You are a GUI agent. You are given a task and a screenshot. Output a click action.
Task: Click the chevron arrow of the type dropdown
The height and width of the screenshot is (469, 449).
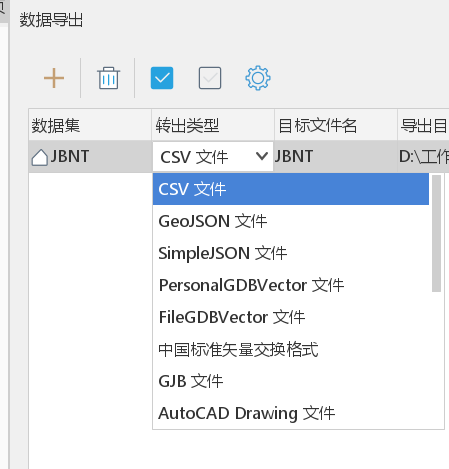[x=262, y=156]
